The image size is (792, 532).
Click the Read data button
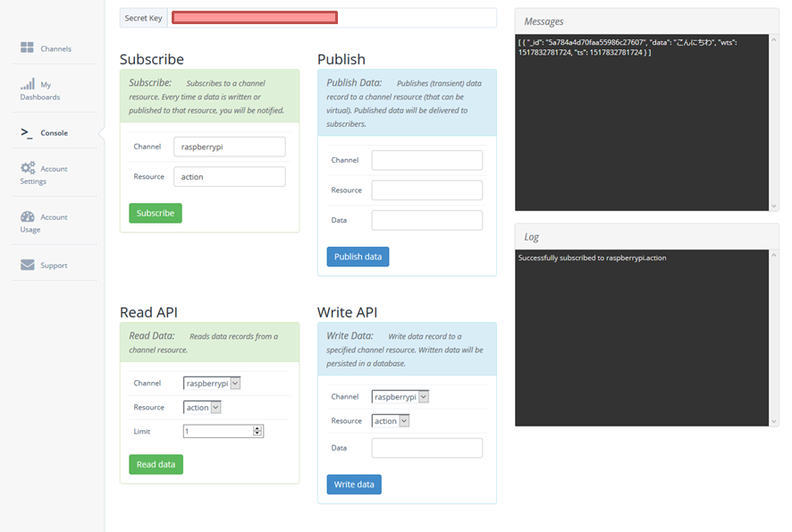click(156, 464)
